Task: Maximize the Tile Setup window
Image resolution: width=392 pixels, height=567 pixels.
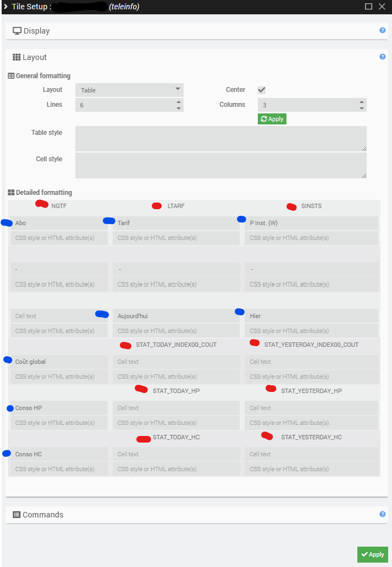Action: (368, 7)
